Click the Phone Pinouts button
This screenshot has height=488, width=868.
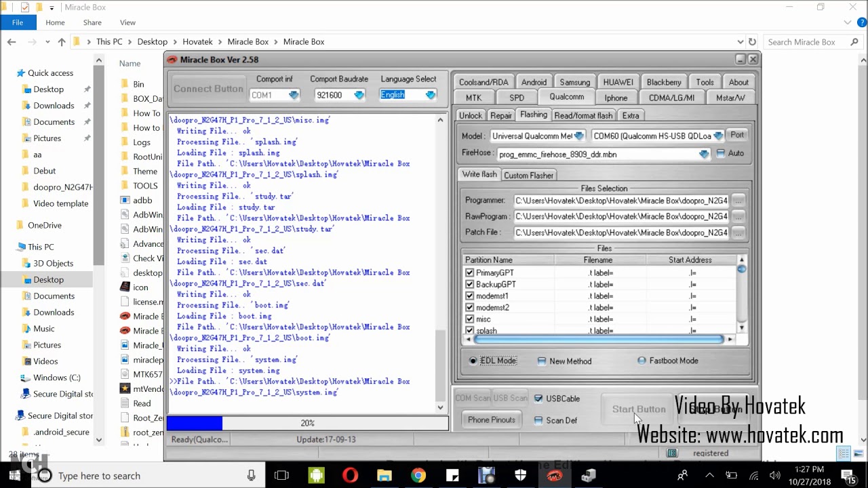click(492, 420)
